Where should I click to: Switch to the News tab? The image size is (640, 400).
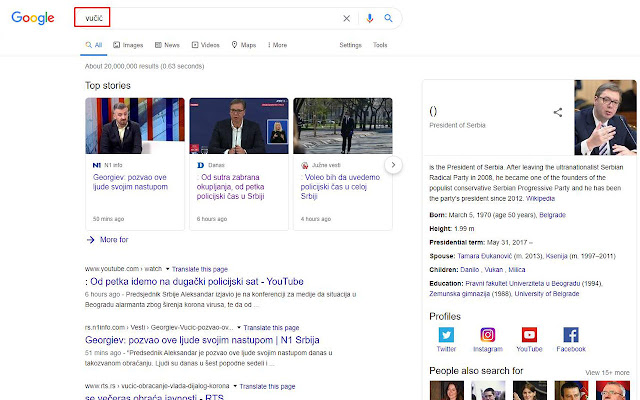[x=167, y=45]
